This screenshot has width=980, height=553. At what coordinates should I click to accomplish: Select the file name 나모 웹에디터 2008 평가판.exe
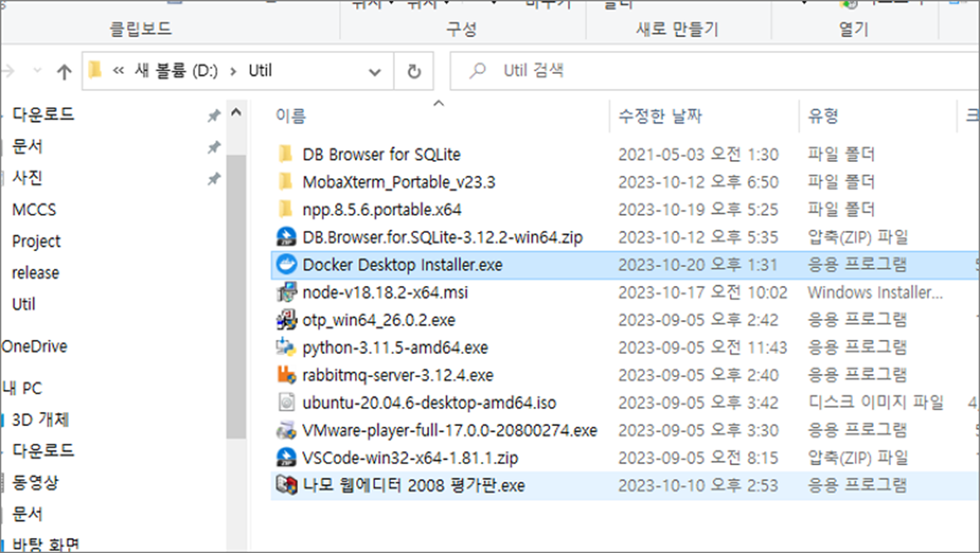[414, 485]
